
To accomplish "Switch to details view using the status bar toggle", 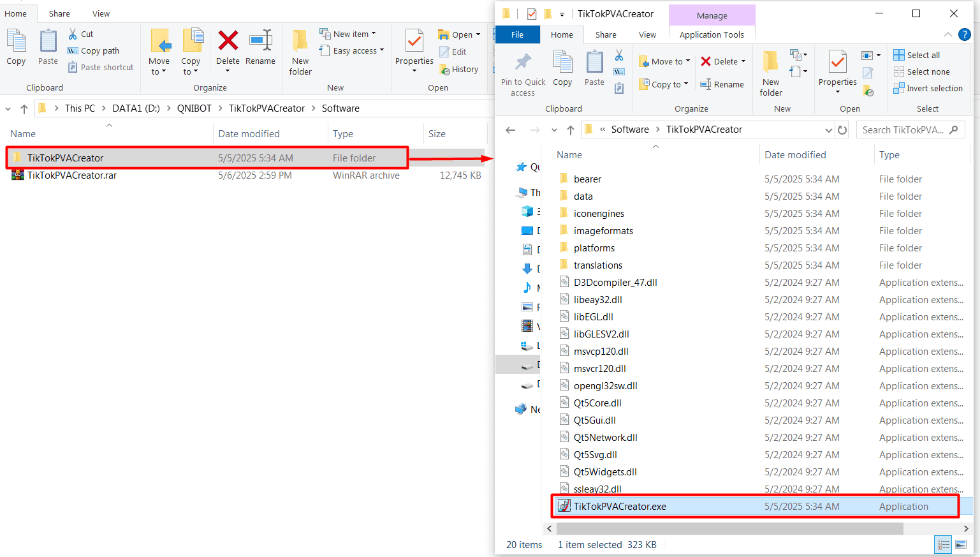I will pyautogui.click(x=943, y=545).
